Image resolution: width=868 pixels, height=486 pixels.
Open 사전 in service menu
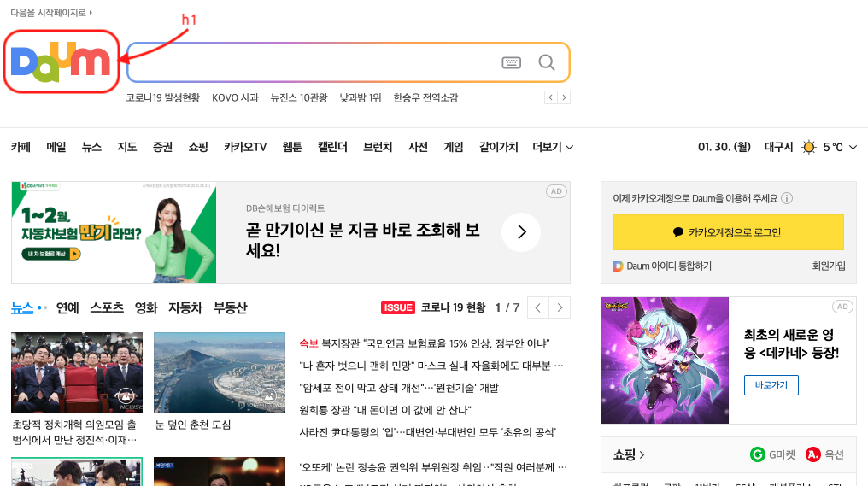pos(418,147)
